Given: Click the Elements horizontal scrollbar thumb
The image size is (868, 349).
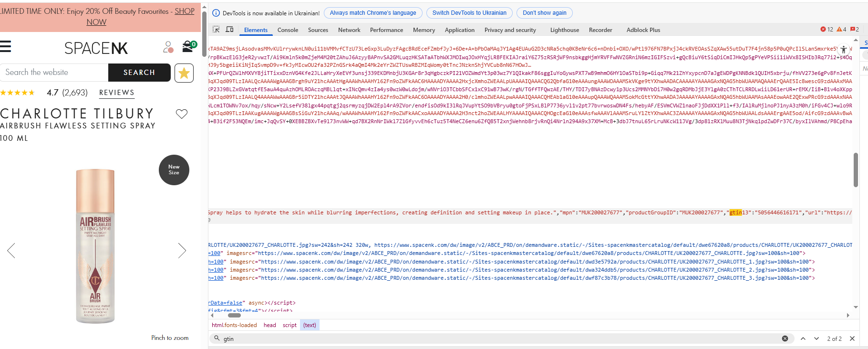Looking at the screenshot, I should (x=234, y=315).
